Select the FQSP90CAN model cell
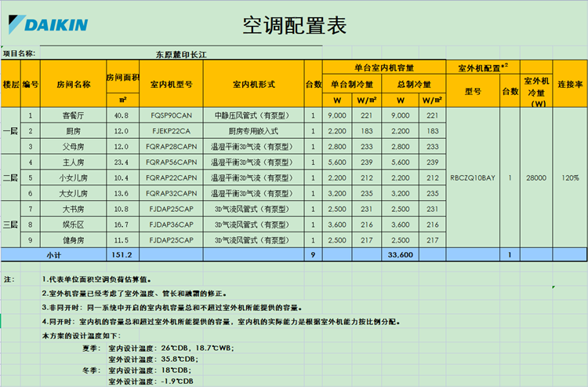 (x=171, y=115)
